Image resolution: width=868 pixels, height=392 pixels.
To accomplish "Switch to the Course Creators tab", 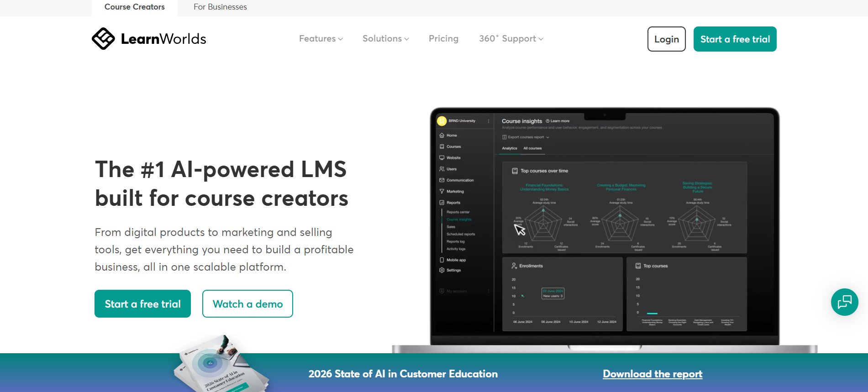I will 135,7.
